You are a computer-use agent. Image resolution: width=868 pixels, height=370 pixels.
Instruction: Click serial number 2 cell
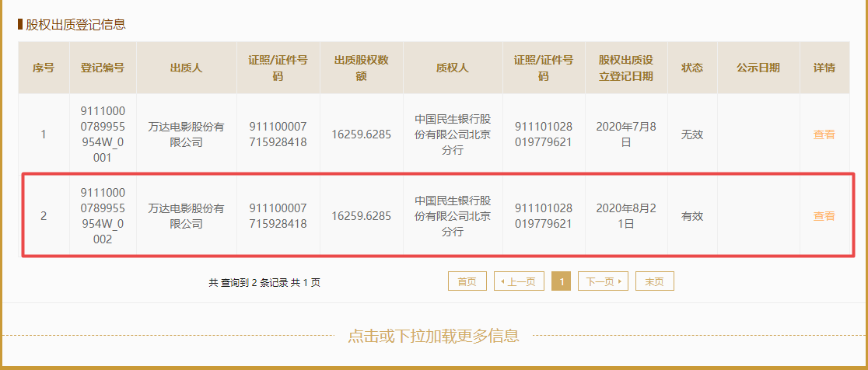[44, 216]
